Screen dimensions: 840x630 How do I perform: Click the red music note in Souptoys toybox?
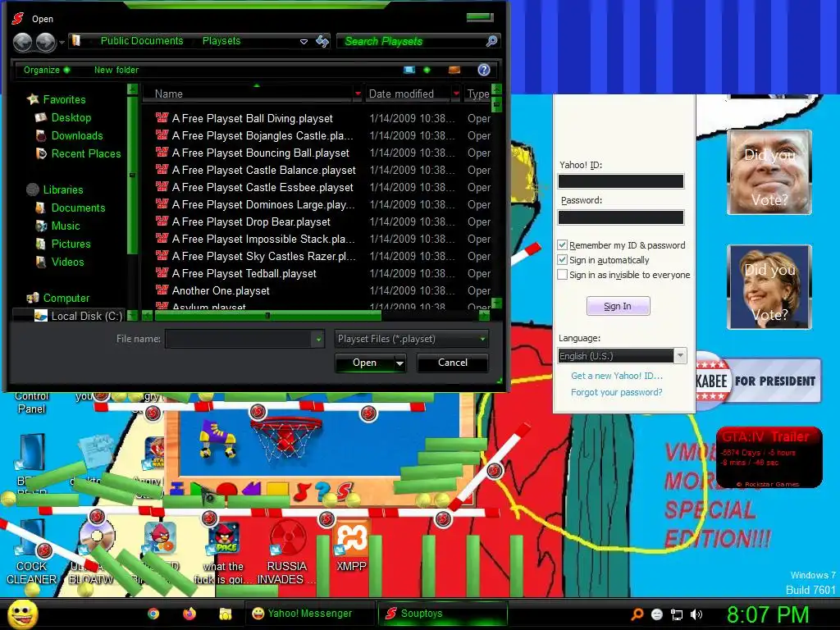[302, 491]
